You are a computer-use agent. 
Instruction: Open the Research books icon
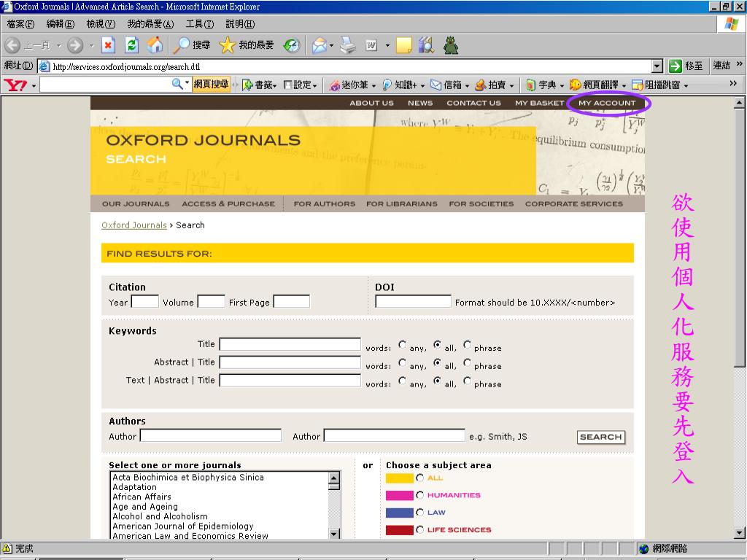point(426,45)
